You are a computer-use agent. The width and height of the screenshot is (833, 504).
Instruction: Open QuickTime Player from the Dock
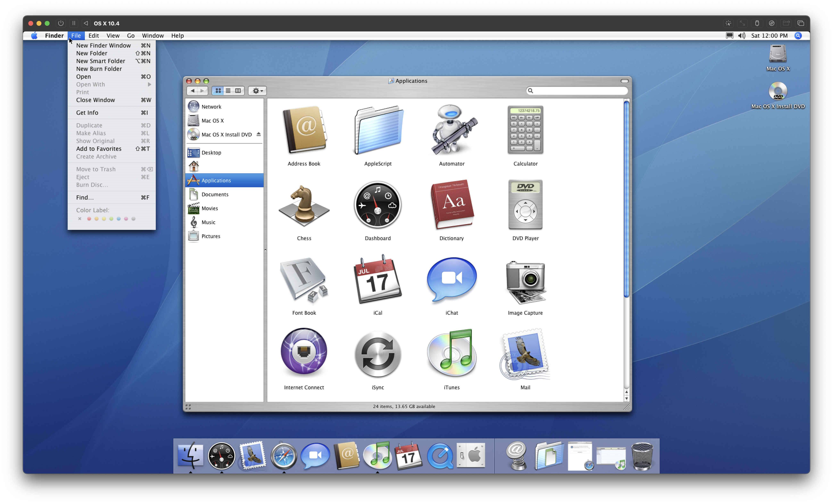pyautogui.click(x=440, y=456)
